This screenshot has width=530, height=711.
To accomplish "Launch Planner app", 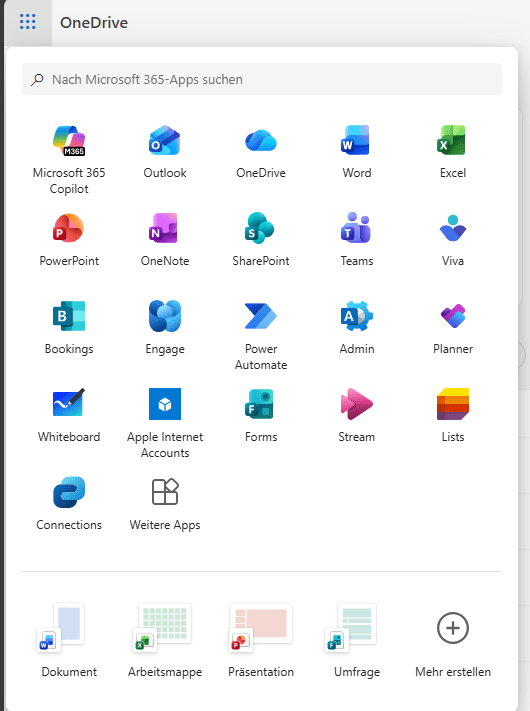I will tap(452, 328).
